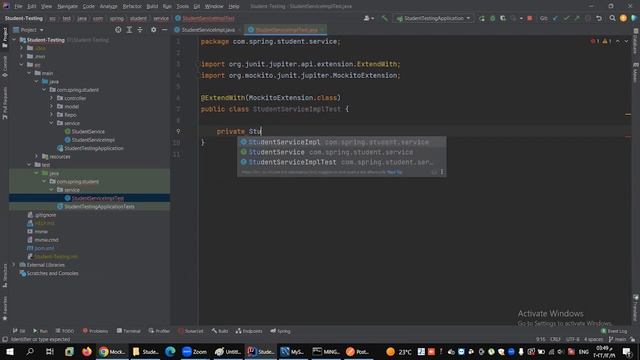Click the Firefox icon in Windows taskbar

point(87,351)
